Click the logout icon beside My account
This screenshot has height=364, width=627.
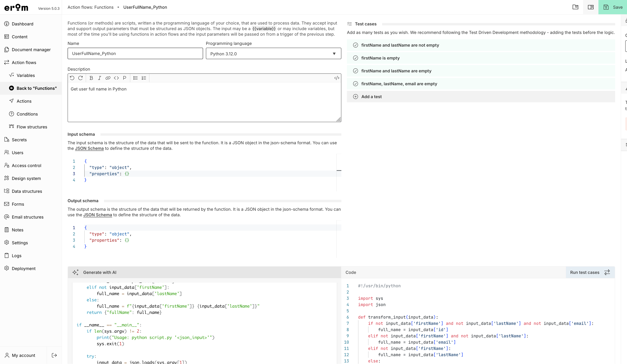[x=54, y=355]
